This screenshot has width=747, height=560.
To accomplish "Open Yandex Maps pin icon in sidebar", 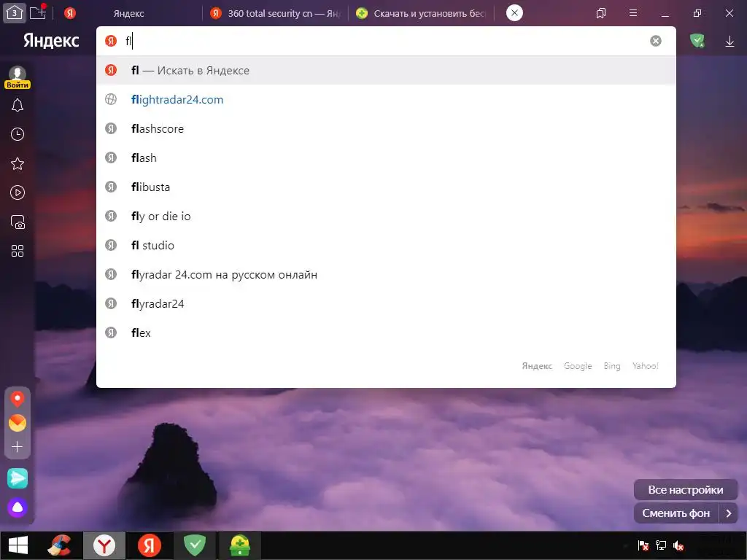I will pyautogui.click(x=18, y=399).
